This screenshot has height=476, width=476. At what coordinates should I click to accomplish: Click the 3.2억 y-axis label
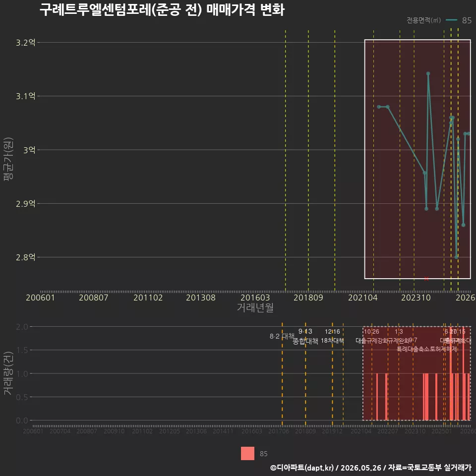click(x=26, y=43)
